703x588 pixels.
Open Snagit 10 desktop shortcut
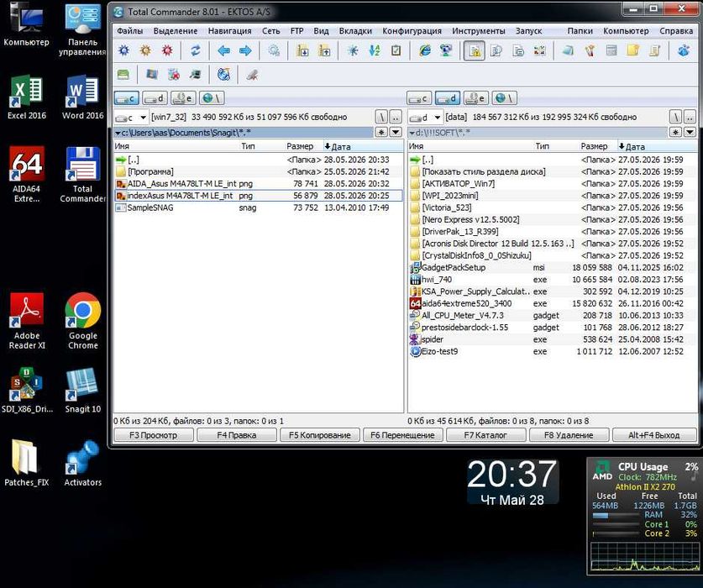[82, 391]
